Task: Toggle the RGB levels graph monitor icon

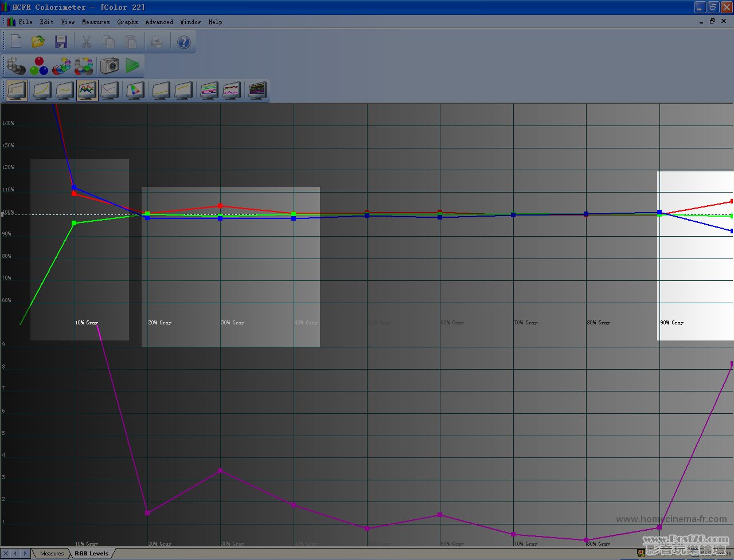Action: click(x=87, y=91)
